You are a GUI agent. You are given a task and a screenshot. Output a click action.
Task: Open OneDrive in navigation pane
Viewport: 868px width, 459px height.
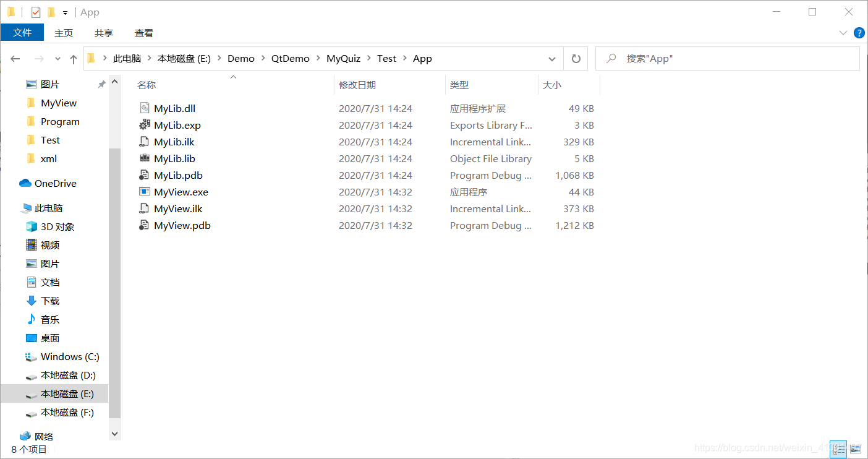(48, 183)
